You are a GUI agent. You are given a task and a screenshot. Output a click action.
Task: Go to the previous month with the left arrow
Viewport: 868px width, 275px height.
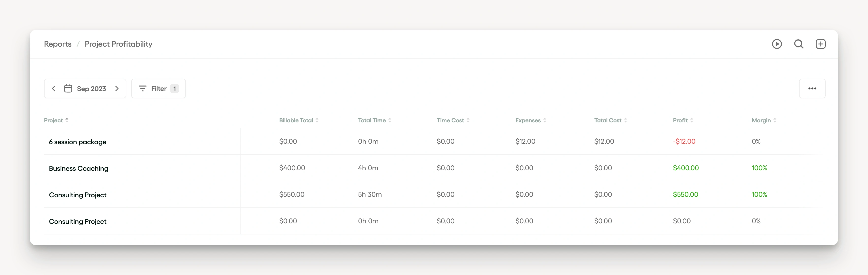coord(54,88)
